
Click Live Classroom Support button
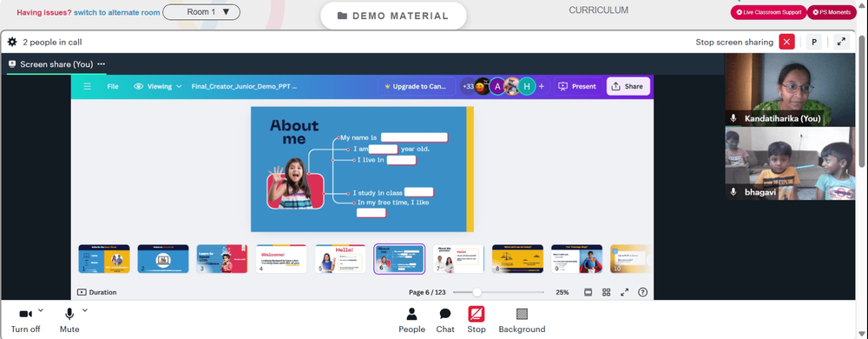coord(768,12)
